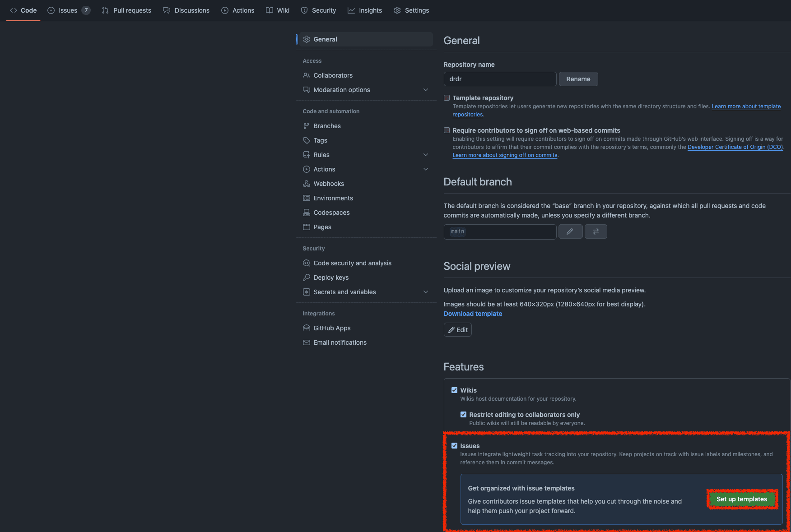The image size is (791, 532).
Task: Click the Collaborators people icon
Action: pyautogui.click(x=307, y=75)
